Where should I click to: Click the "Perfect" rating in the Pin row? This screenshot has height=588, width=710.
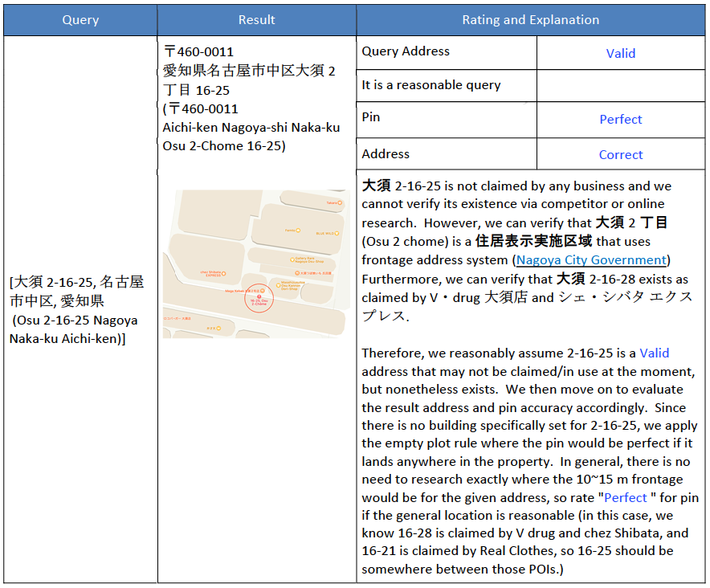point(620,120)
